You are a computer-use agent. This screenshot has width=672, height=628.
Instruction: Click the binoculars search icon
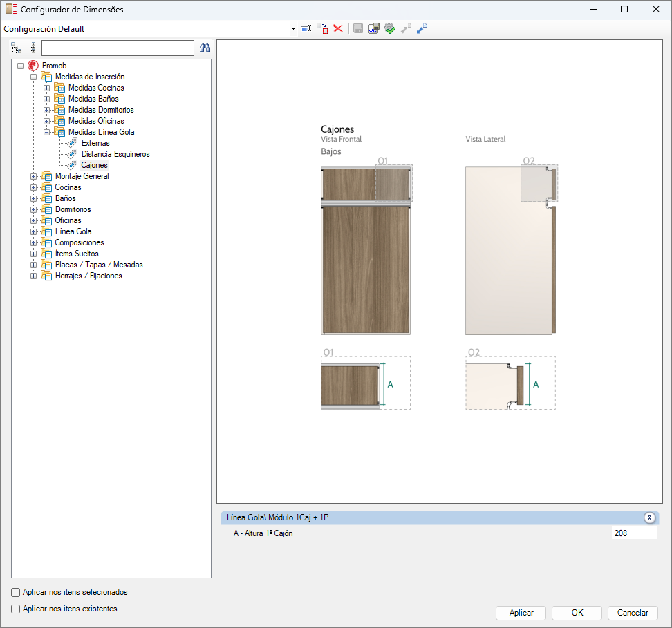tap(205, 48)
